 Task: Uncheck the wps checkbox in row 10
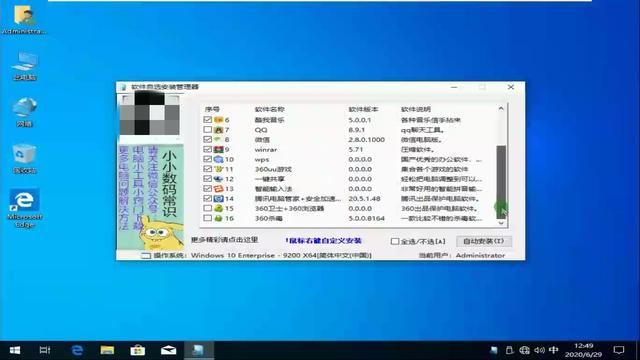207,159
